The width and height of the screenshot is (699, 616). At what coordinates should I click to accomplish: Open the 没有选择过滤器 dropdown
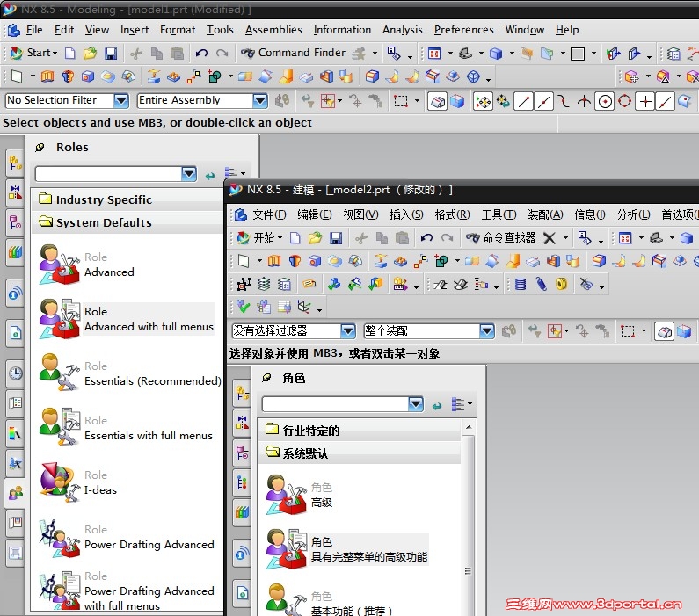pyautogui.click(x=347, y=331)
